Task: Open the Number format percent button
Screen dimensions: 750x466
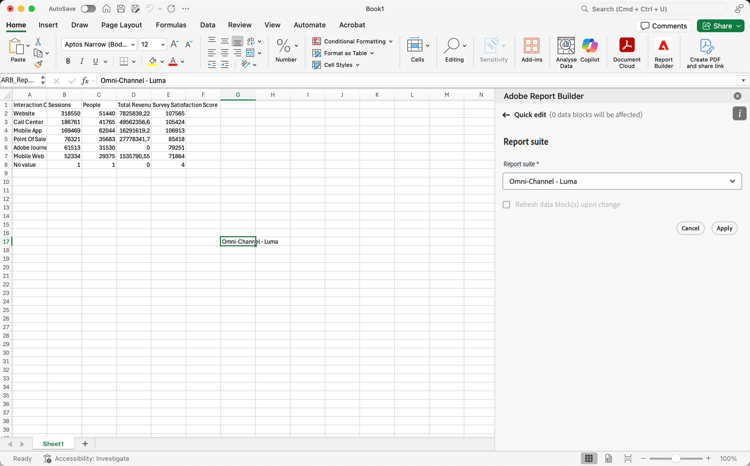Action: (286, 50)
